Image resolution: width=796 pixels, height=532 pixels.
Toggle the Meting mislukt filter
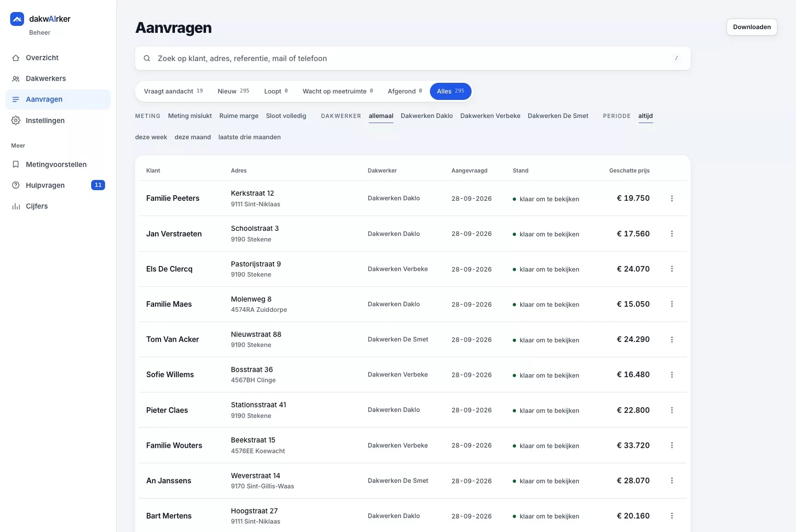click(x=190, y=116)
